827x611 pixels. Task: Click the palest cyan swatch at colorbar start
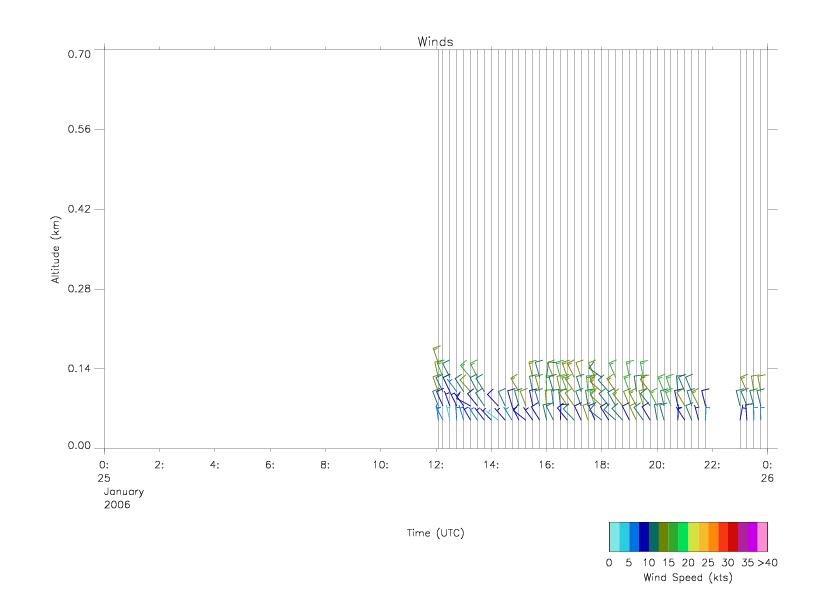tap(614, 537)
